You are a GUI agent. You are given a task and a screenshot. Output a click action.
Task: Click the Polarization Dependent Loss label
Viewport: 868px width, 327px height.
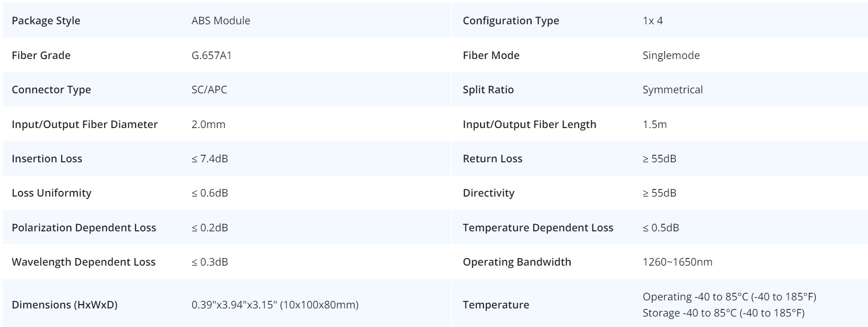click(x=84, y=228)
